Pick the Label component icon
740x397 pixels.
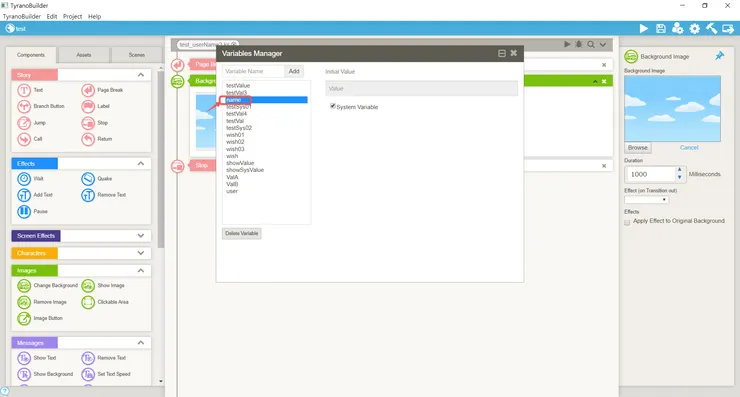pyautogui.click(x=88, y=106)
